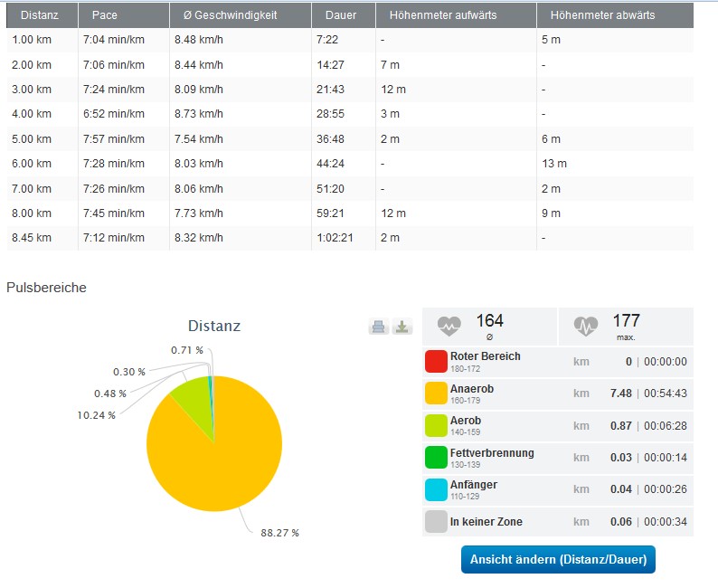Click the gray In keiner Zone swatch

coord(436,522)
